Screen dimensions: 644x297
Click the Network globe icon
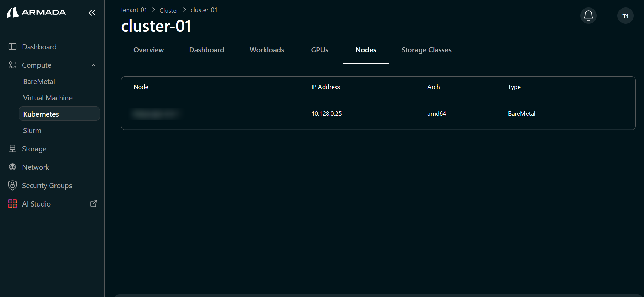tap(13, 167)
